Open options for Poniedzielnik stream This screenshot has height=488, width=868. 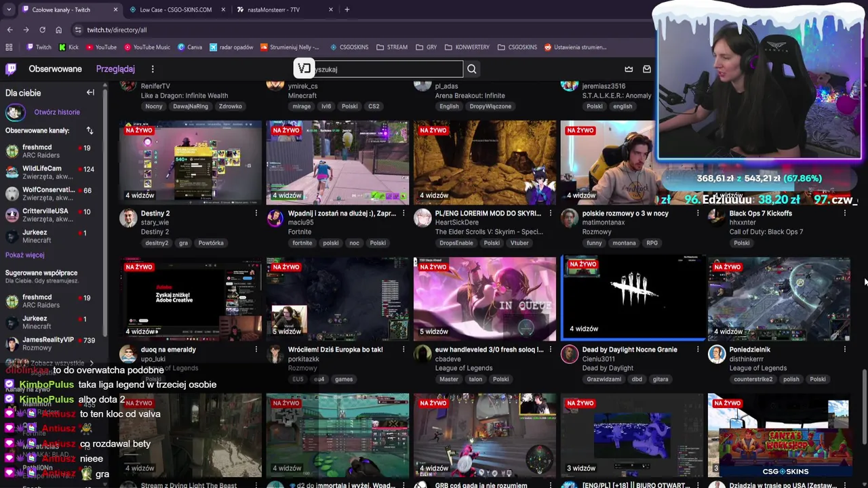(x=845, y=350)
